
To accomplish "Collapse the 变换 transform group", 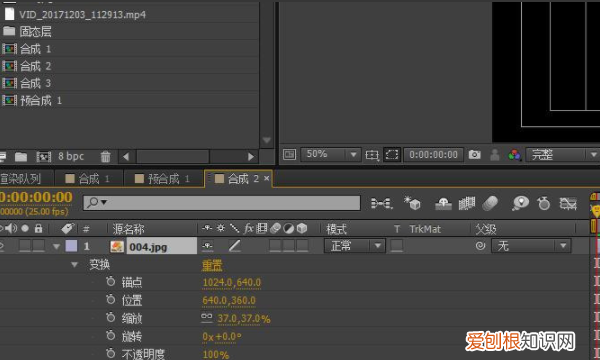I will (74, 264).
